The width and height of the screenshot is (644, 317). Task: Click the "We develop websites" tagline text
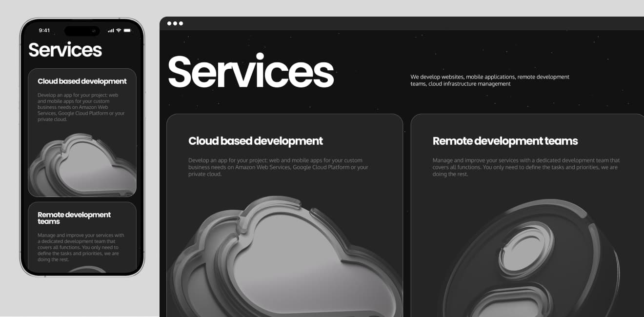point(490,80)
